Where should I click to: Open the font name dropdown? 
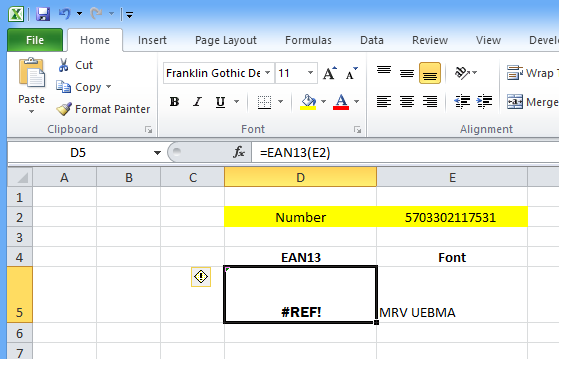[267, 73]
